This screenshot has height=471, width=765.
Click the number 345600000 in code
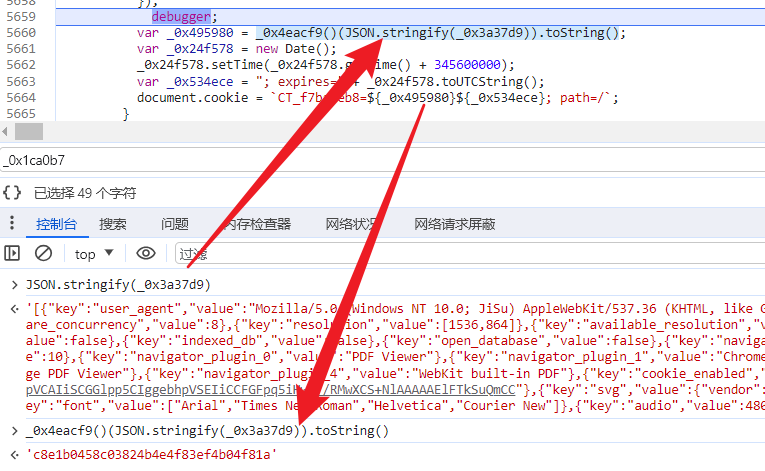[467, 65]
